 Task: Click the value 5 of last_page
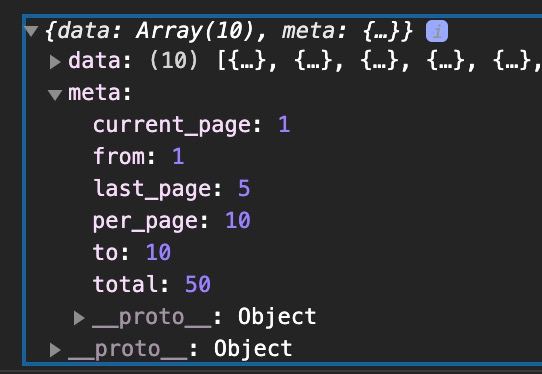(244, 188)
